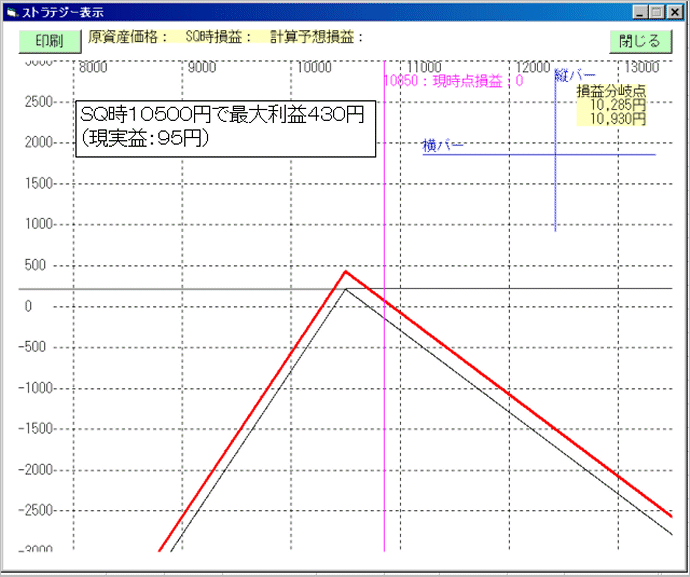Click the break-even value 10,285円
This screenshot has width=690, height=577.
pyautogui.click(x=617, y=105)
